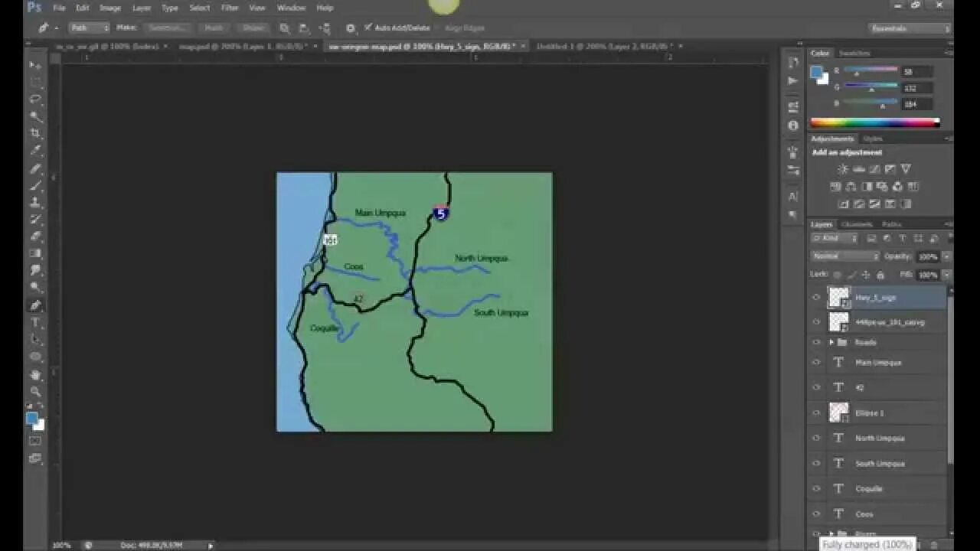Open the File menu
Viewport: 980px width, 551px height.
[x=59, y=8]
